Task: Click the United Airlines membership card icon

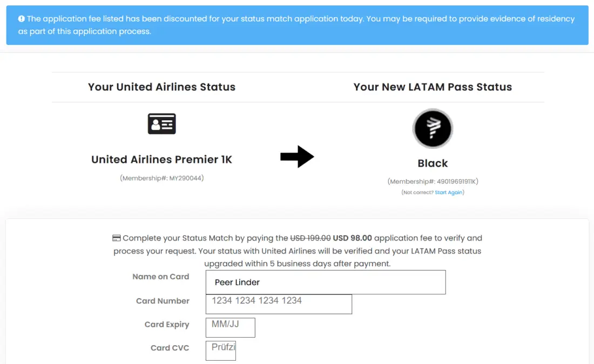Action: pos(161,124)
